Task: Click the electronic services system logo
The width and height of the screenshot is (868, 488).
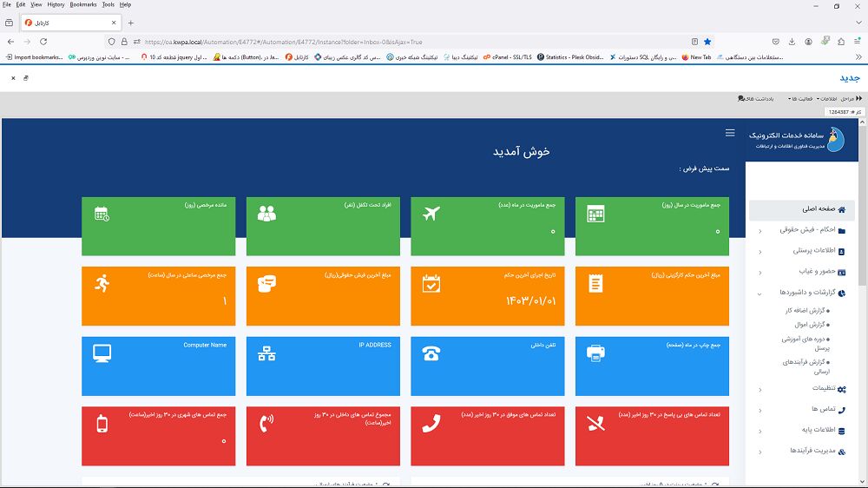Action: [x=836, y=139]
